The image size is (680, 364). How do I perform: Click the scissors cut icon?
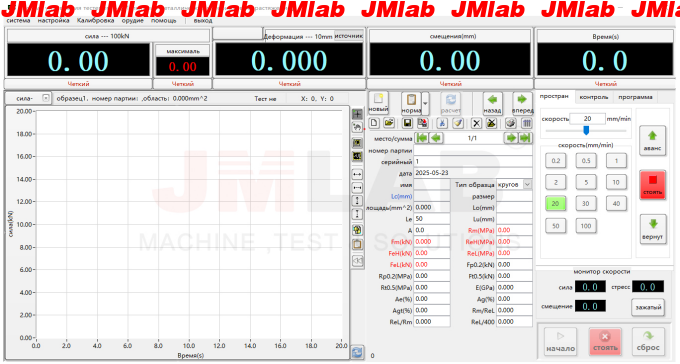point(442,123)
